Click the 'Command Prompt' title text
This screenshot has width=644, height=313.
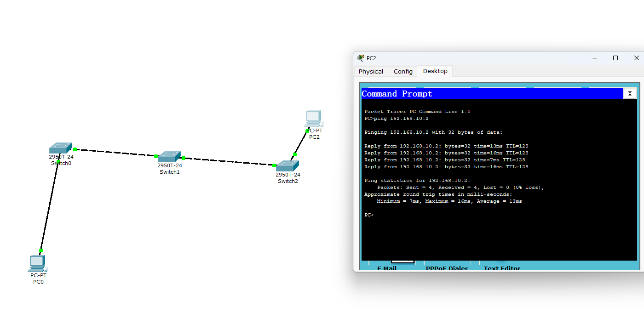(x=397, y=94)
